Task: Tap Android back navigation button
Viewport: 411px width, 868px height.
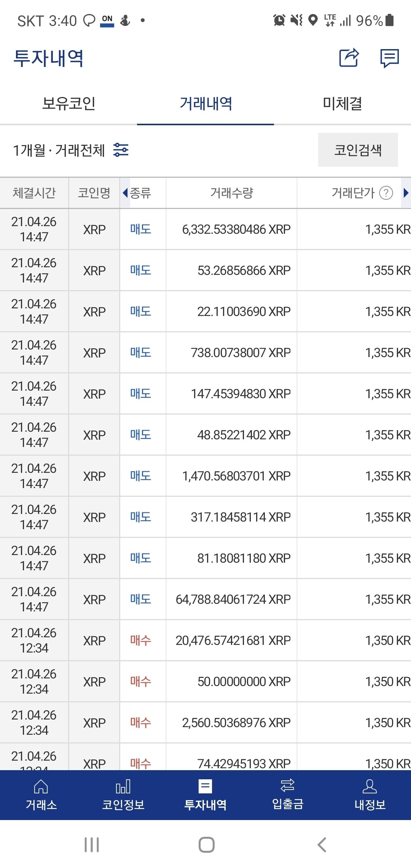Action: (x=322, y=845)
